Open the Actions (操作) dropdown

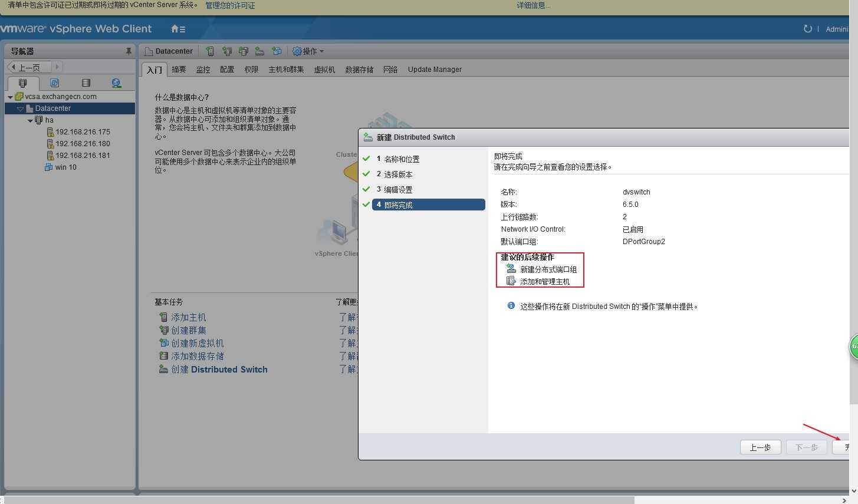[x=309, y=51]
